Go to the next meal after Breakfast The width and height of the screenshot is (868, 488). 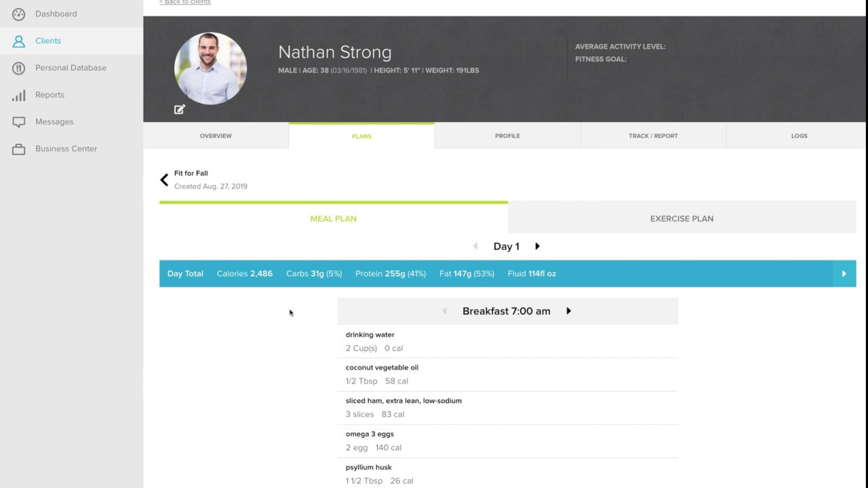point(568,311)
